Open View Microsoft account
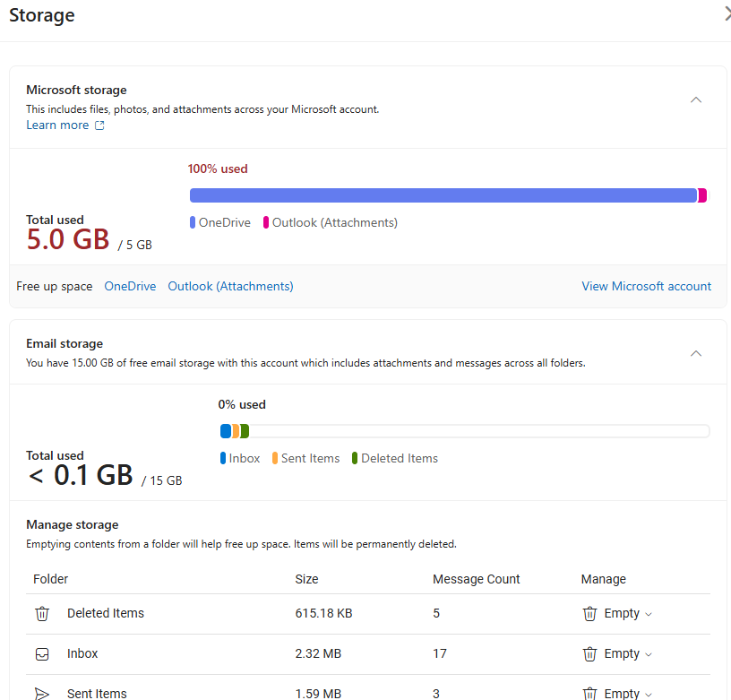The image size is (731, 700). pyautogui.click(x=646, y=286)
